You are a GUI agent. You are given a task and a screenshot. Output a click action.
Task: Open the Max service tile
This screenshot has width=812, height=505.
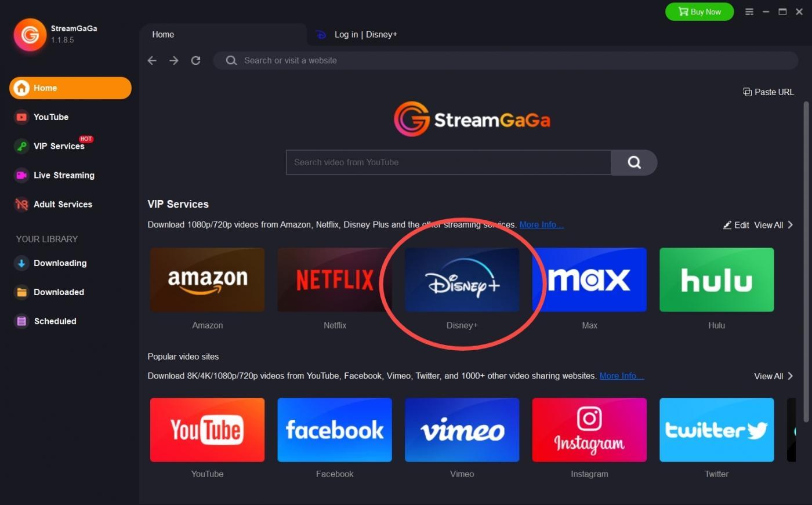(x=589, y=280)
